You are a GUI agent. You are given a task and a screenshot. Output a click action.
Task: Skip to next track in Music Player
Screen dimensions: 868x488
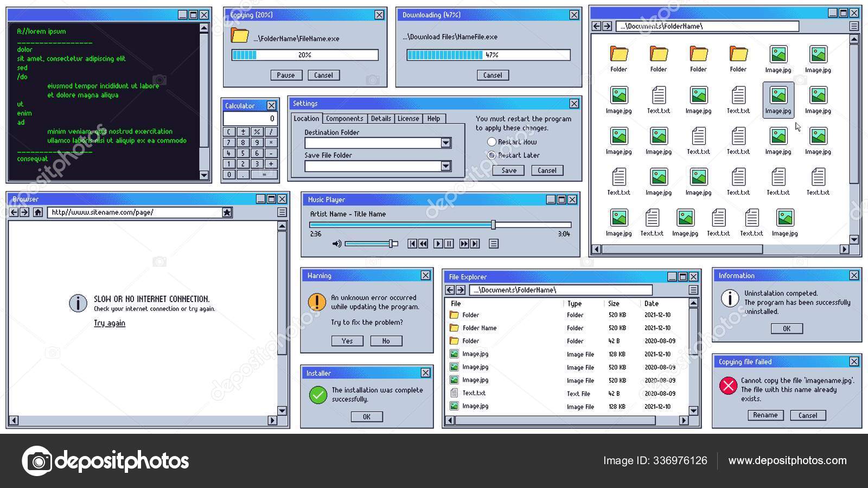coord(475,244)
